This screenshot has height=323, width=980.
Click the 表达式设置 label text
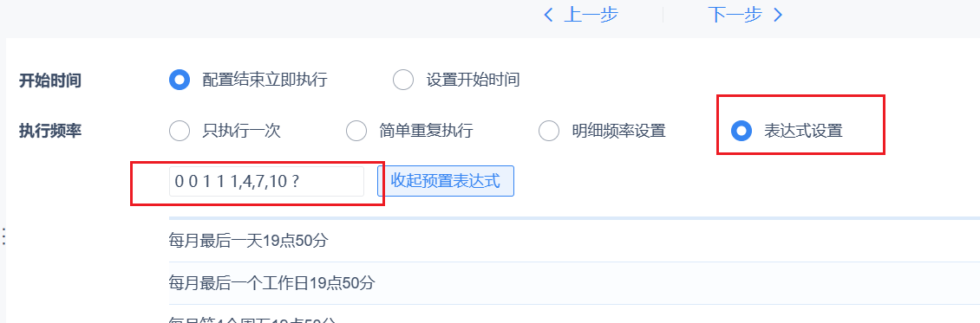coord(802,132)
